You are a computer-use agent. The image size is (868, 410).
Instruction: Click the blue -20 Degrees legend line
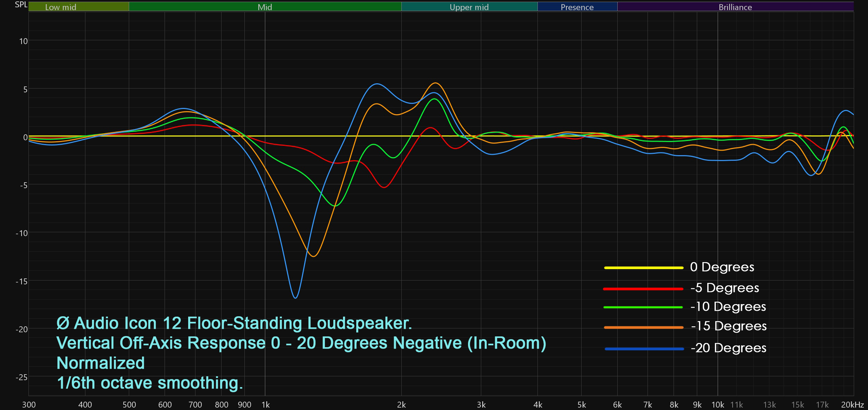[x=644, y=349]
